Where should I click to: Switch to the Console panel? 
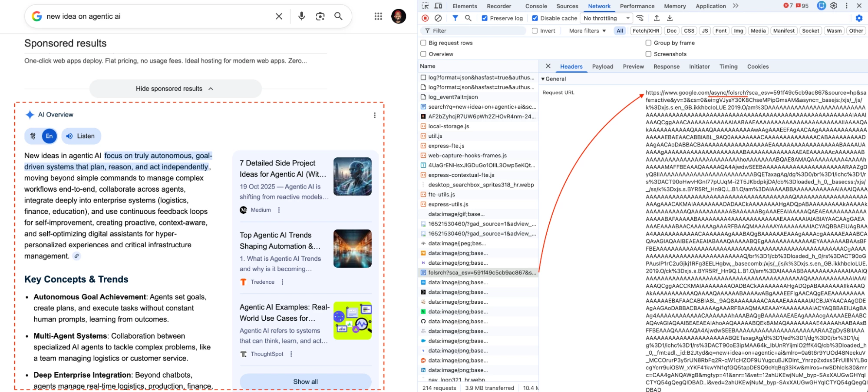(x=536, y=6)
